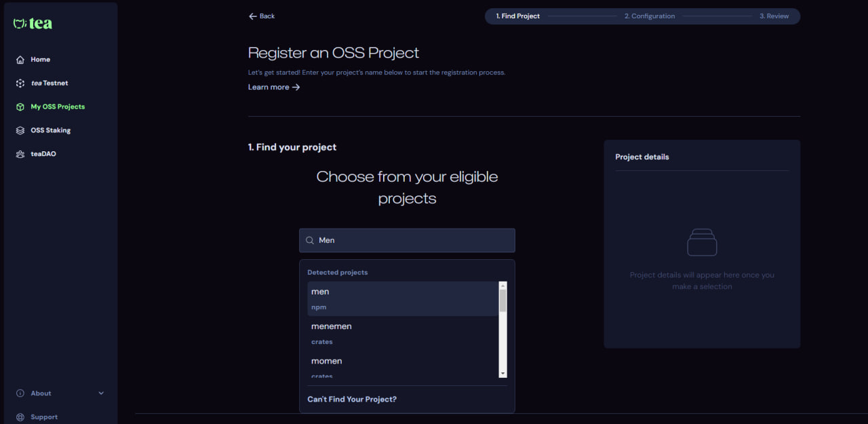
Task: Select the men npm project
Action: [403, 298]
